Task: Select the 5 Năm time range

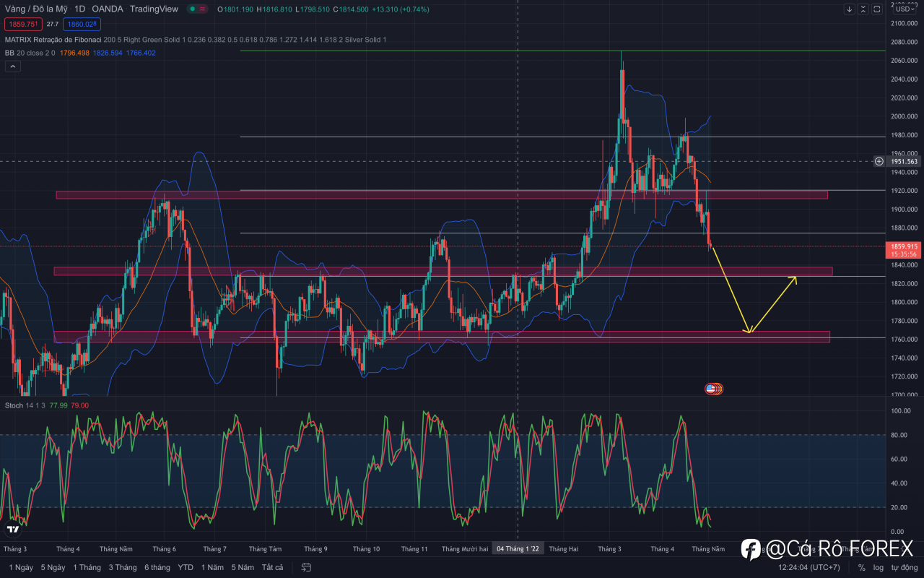Action: 243,568
